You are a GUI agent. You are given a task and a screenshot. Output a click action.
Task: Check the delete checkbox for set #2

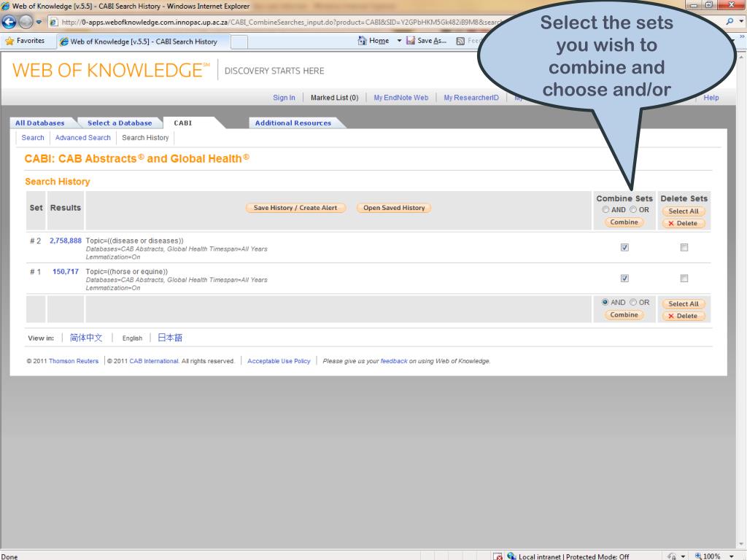684,248
